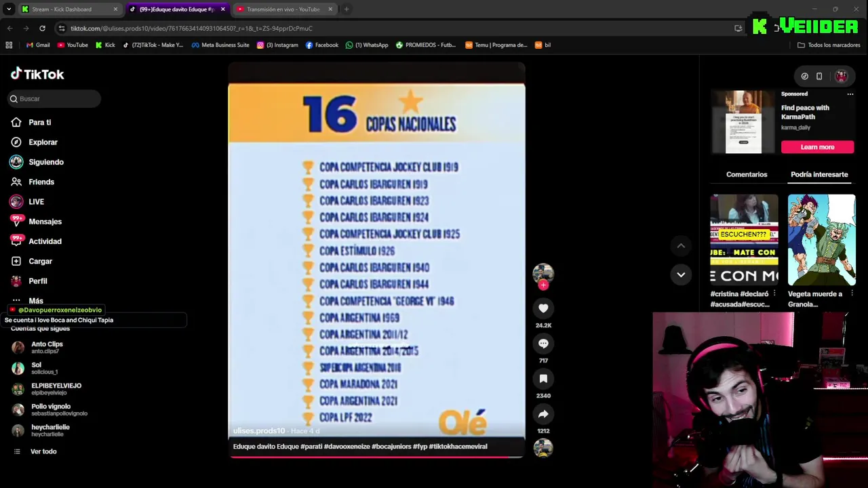Select Podría interesarte tab
Screen dimensions: 868x488
pos(819,174)
